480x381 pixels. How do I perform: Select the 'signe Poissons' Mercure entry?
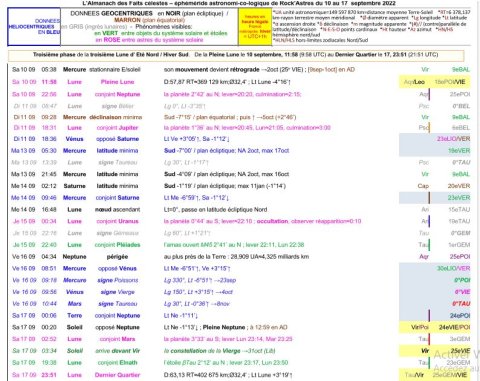pos(118,280)
